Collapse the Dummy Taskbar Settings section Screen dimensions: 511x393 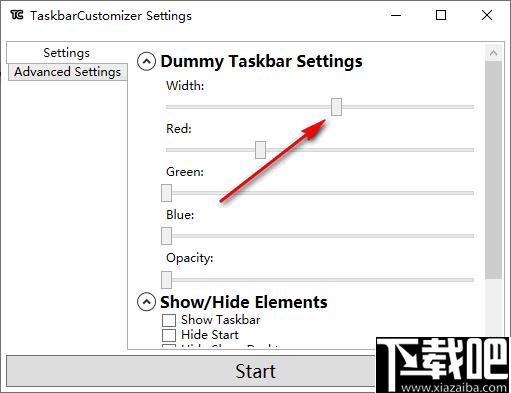[x=146, y=62]
